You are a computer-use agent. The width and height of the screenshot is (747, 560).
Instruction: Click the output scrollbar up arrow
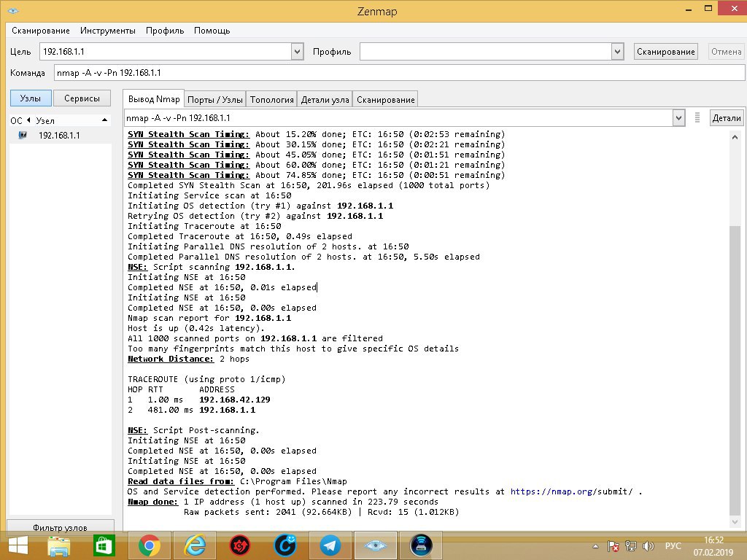(735, 137)
